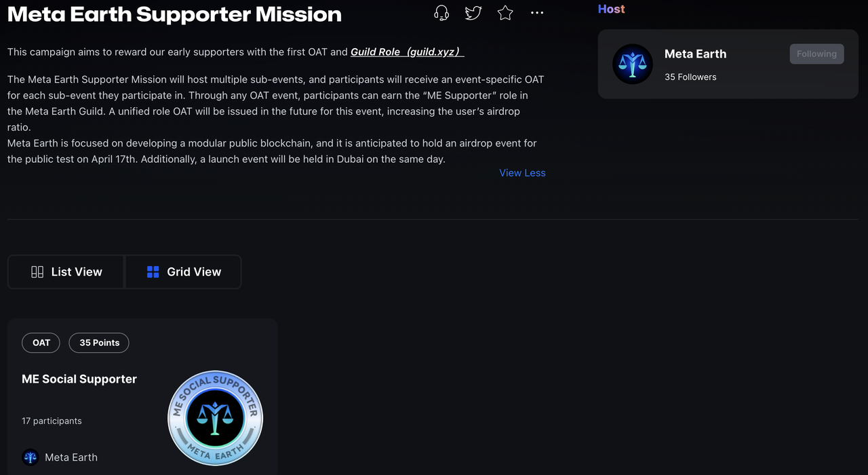Favorite the campaign with star icon
Screen dimensions: 868x475
click(505, 13)
